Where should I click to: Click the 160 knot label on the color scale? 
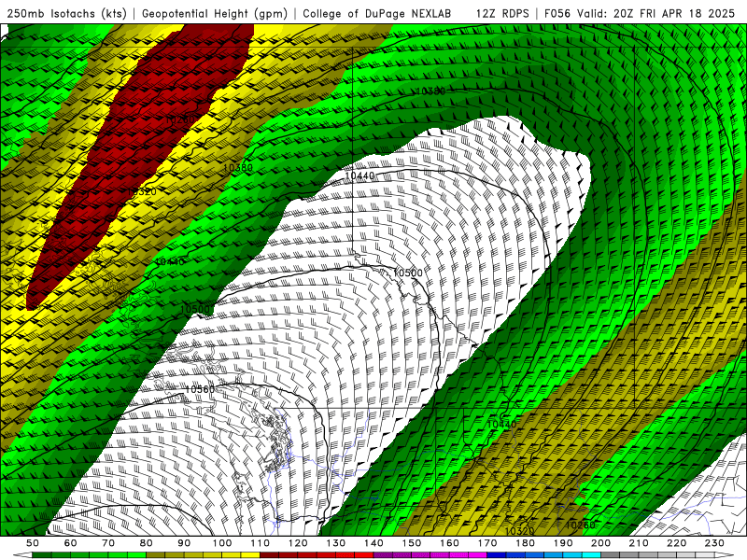point(449,543)
